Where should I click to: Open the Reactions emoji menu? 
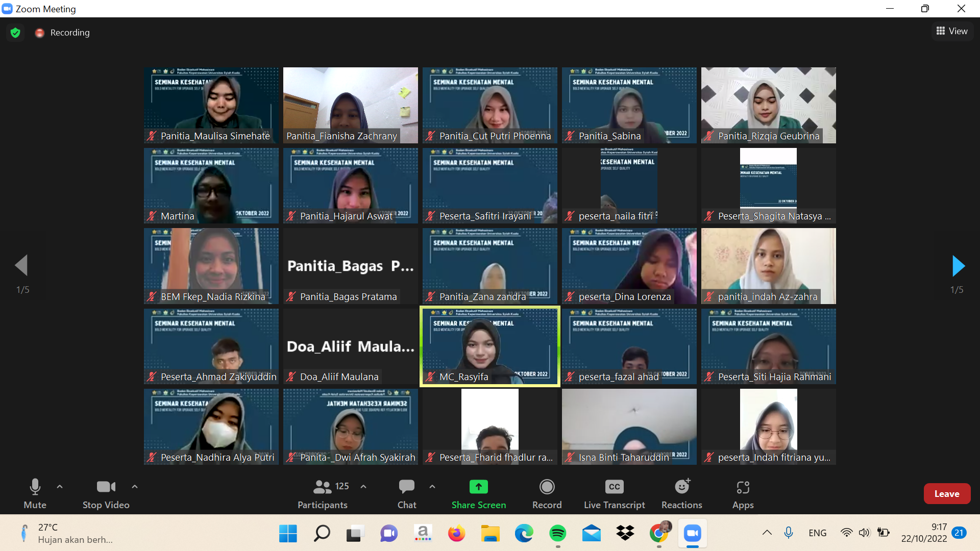click(x=681, y=487)
